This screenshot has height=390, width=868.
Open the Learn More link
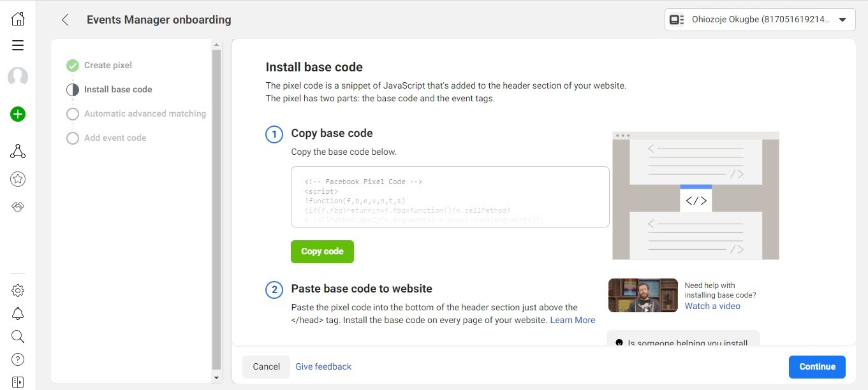(572, 320)
